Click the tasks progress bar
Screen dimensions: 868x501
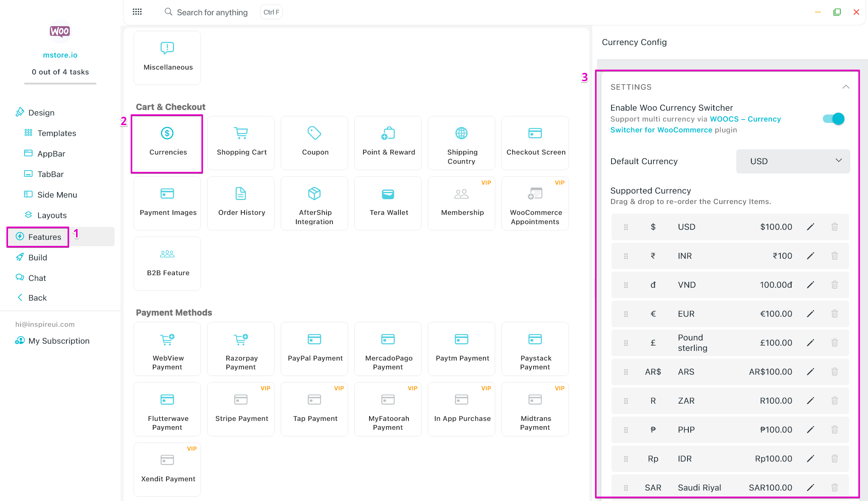[x=60, y=84]
